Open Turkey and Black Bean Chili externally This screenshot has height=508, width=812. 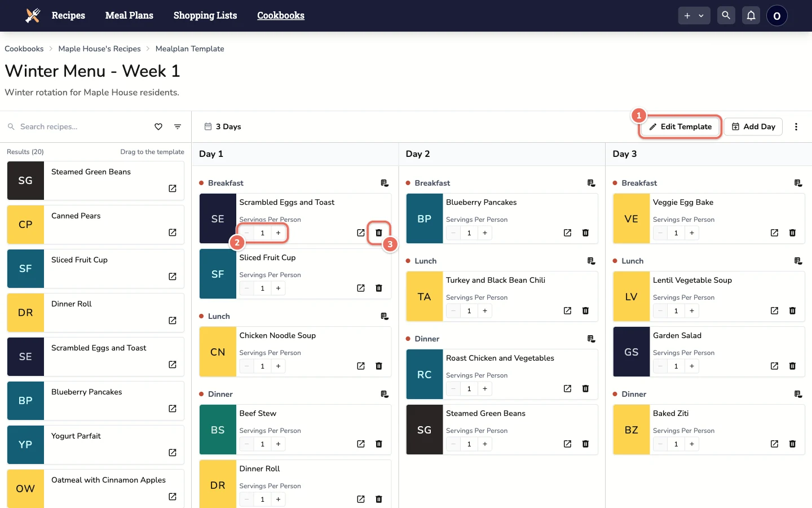click(x=567, y=311)
